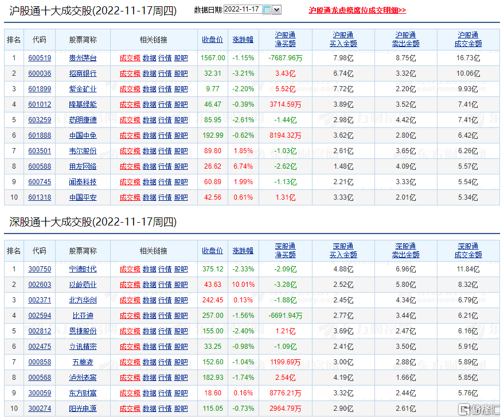Open 药明康德 stock name link
504x420 pixels.
pos(83,120)
